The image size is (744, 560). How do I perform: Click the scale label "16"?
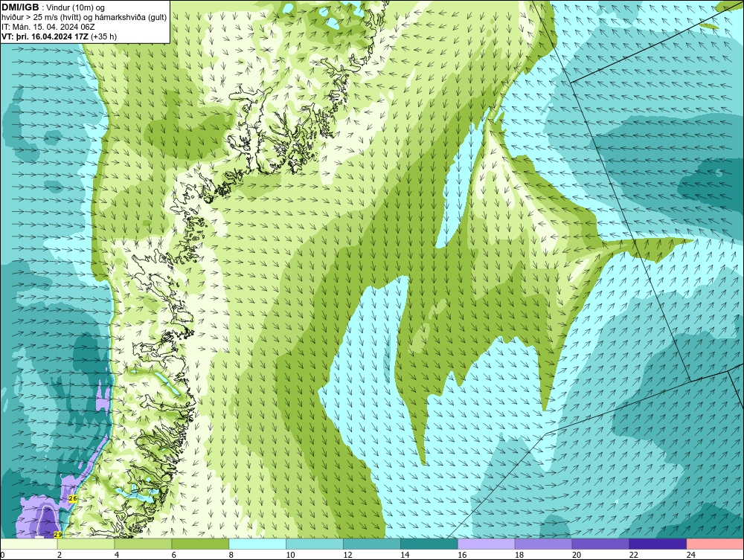pos(462,555)
